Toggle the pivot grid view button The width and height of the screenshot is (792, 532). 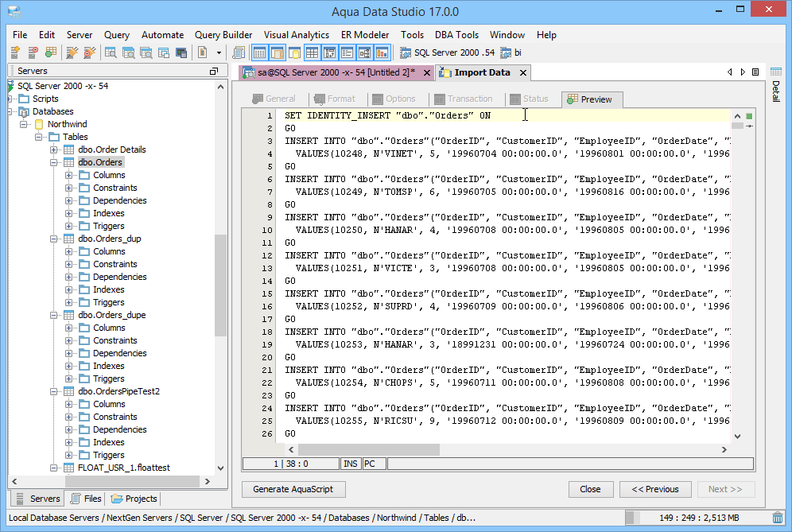[330, 52]
